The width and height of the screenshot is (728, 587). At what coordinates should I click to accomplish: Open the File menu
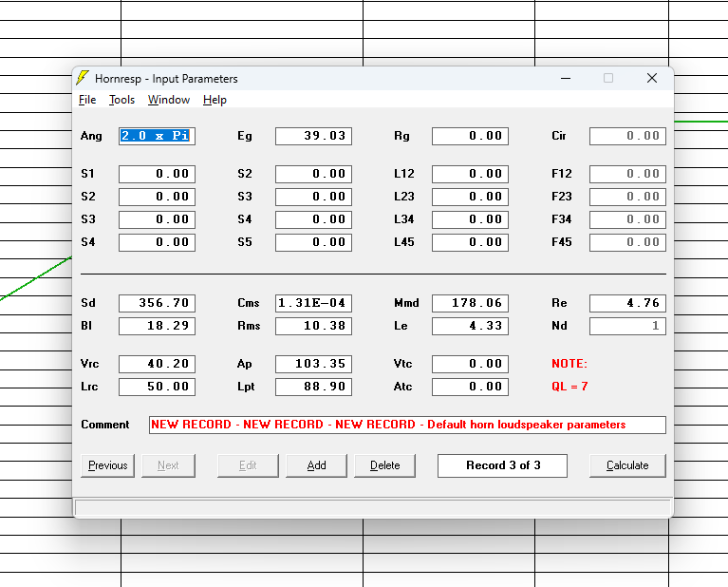coord(87,100)
